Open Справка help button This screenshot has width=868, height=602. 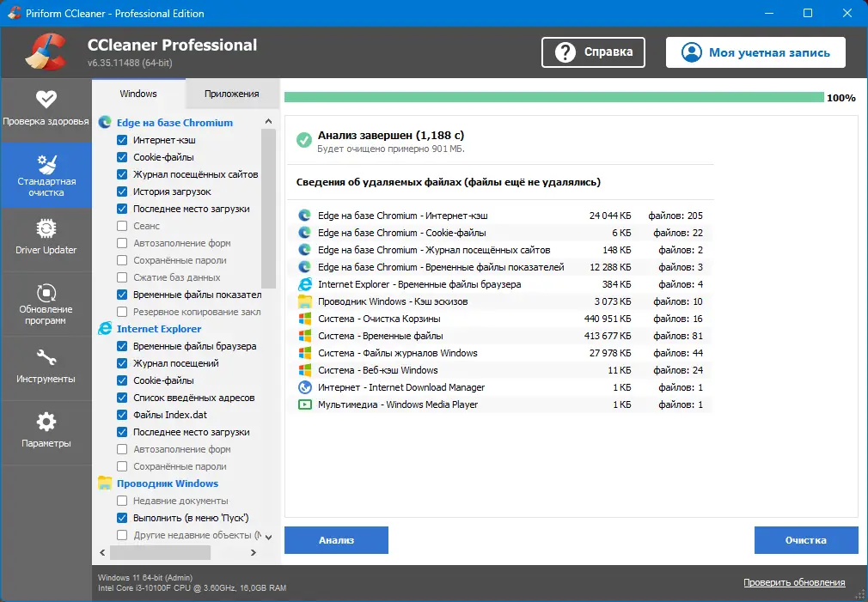tap(593, 52)
